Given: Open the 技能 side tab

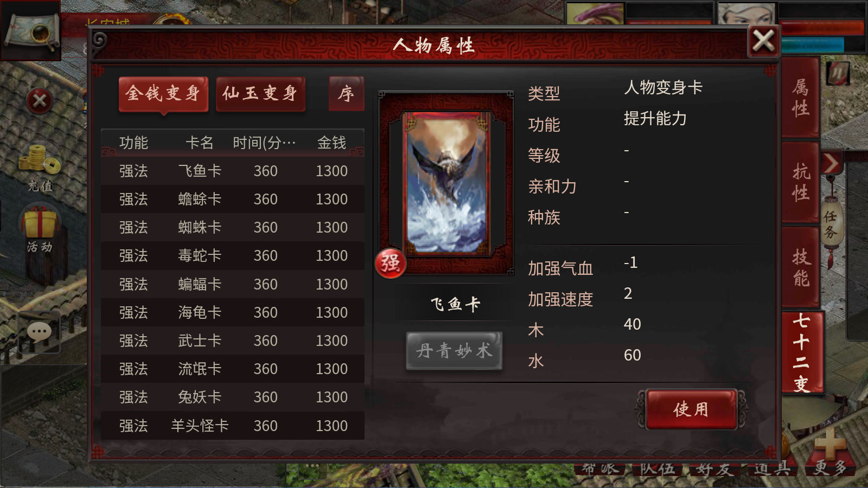Looking at the screenshot, I should click(x=801, y=267).
